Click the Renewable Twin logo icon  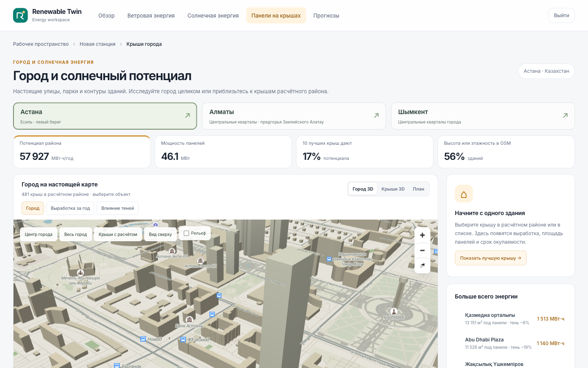tap(20, 16)
